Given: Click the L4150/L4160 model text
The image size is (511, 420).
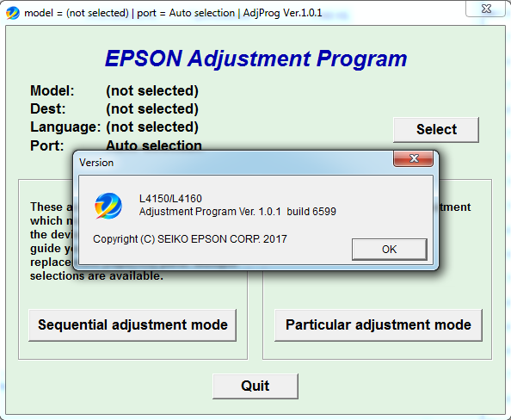Looking at the screenshot, I should [x=170, y=199].
